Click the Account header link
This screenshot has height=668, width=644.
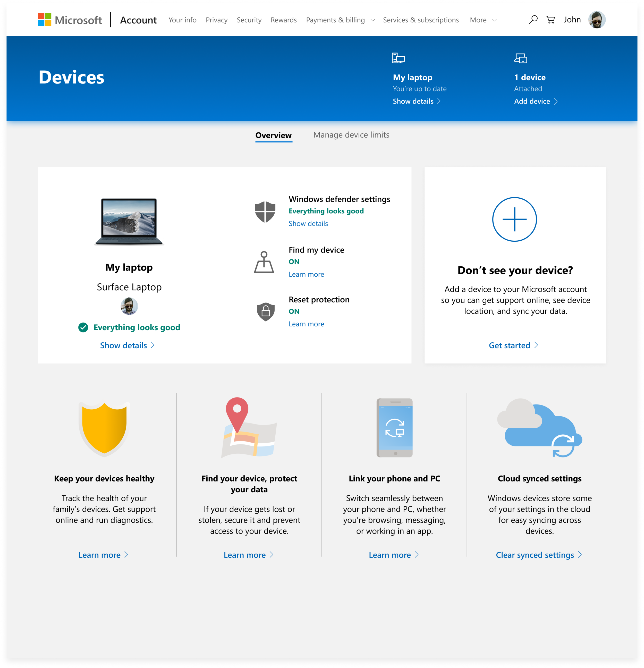tap(138, 20)
